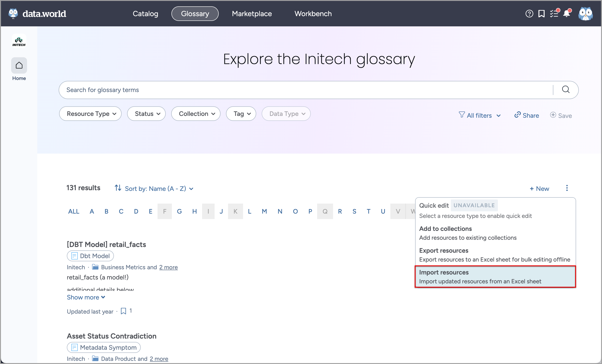Go to the data.world home logo

point(37,13)
